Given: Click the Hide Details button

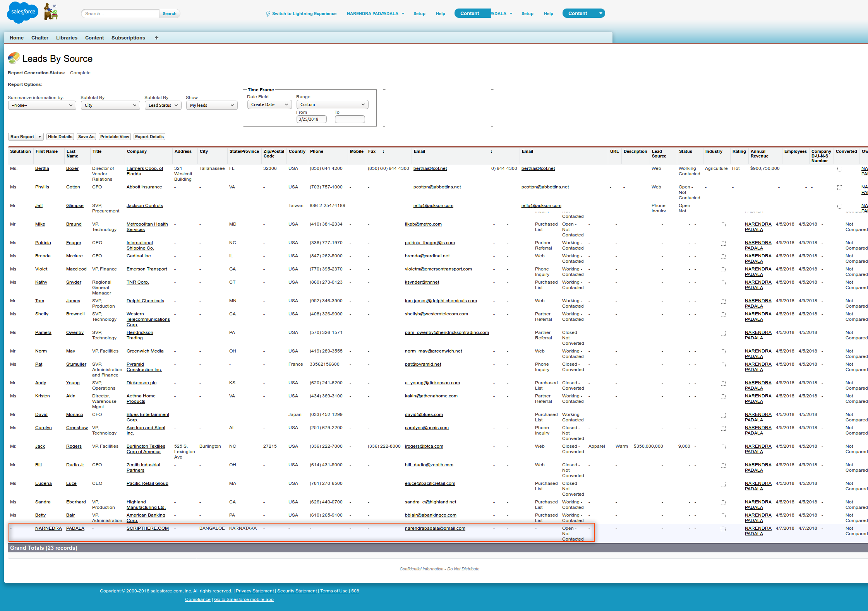Looking at the screenshot, I should coord(60,137).
